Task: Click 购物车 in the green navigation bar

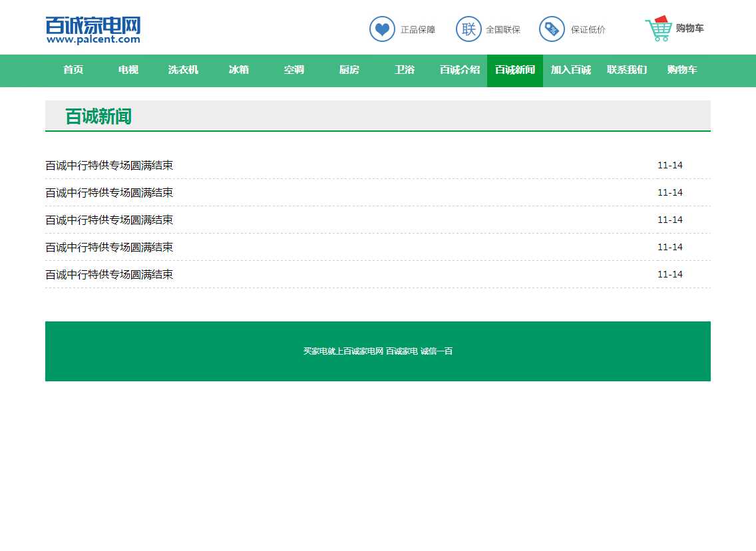Action: coord(682,70)
